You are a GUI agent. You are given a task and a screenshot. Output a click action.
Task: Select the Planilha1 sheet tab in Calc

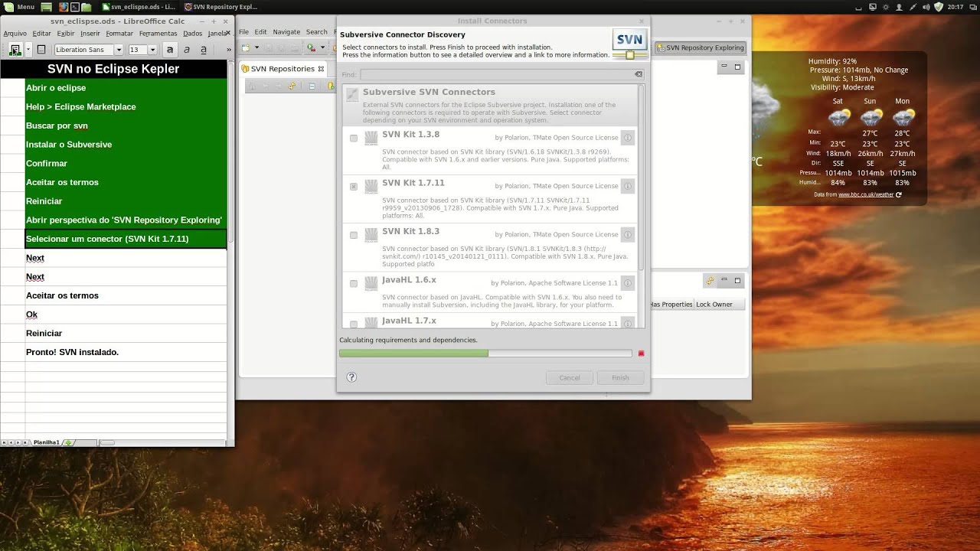[46, 442]
